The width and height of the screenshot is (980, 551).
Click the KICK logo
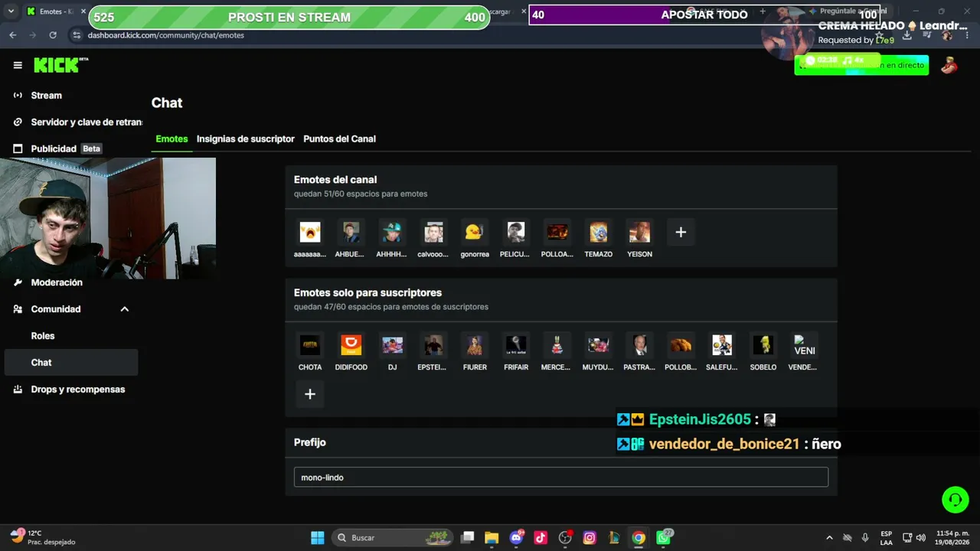(60, 65)
